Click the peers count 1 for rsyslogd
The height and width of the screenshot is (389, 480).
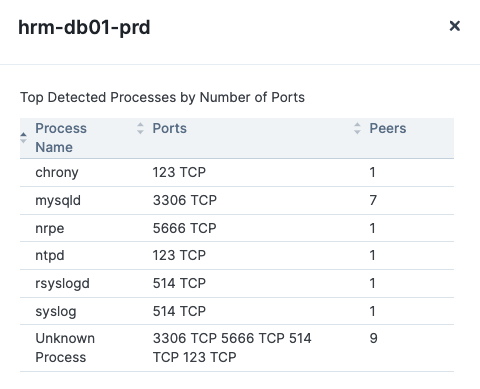[x=372, y=283]
